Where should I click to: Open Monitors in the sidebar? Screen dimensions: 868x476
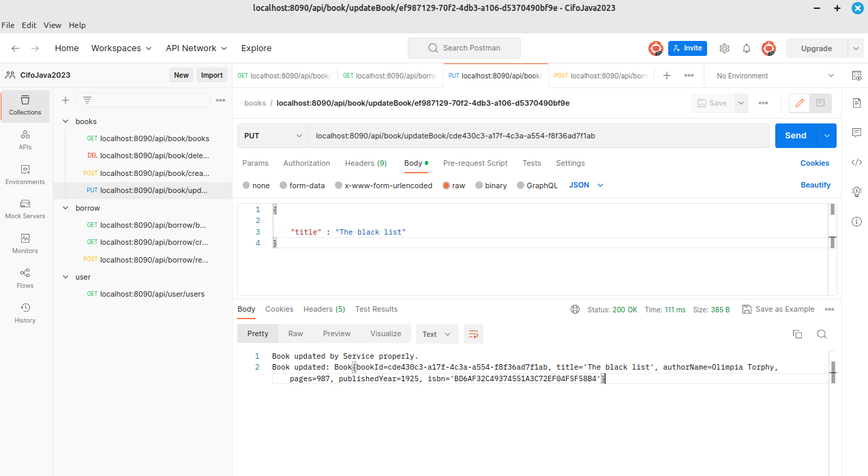(x=25, y=244)
